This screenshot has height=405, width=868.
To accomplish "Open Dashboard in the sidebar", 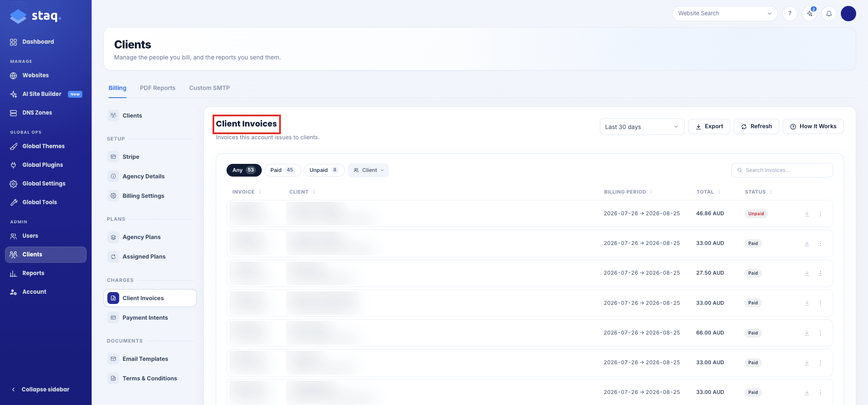I will (x=46, y=42).
